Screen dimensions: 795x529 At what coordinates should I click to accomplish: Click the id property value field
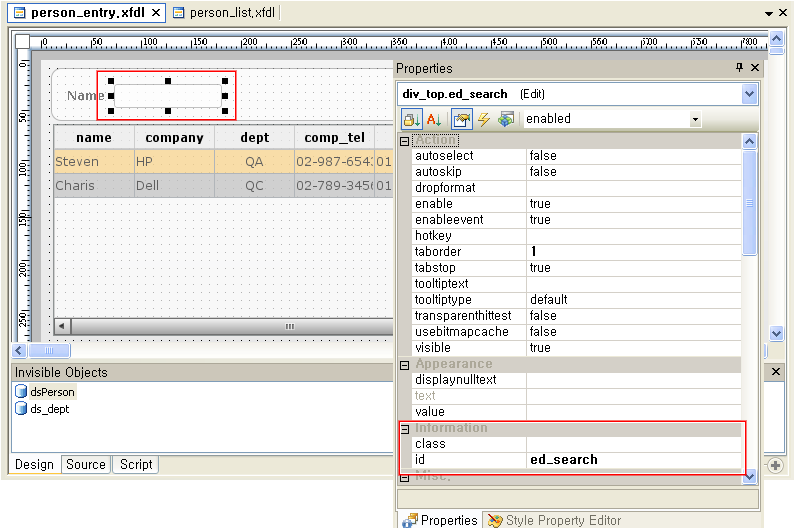(634, 460)
